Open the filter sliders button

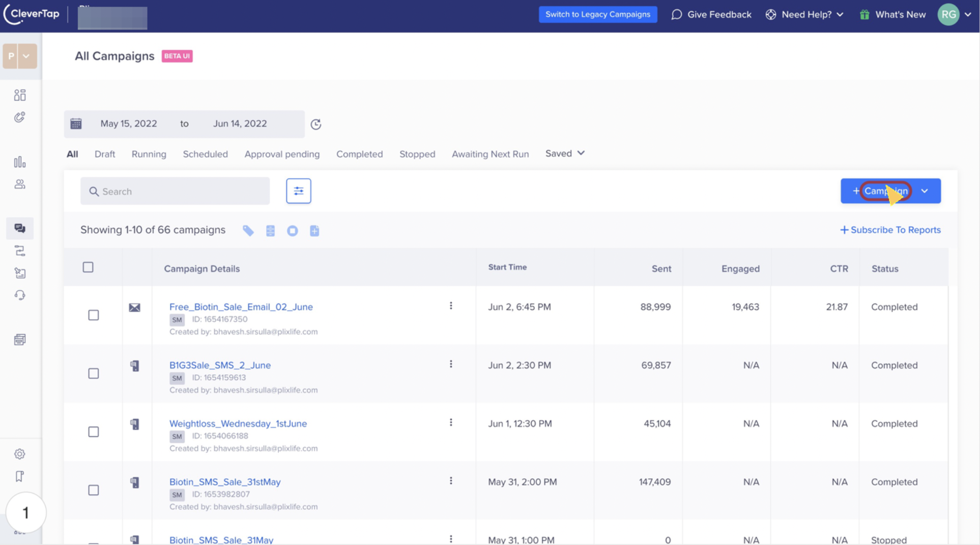(x=299, y=191)
